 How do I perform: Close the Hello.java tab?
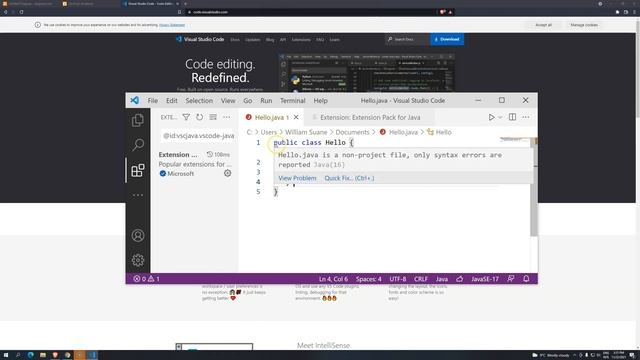(296, 117)
